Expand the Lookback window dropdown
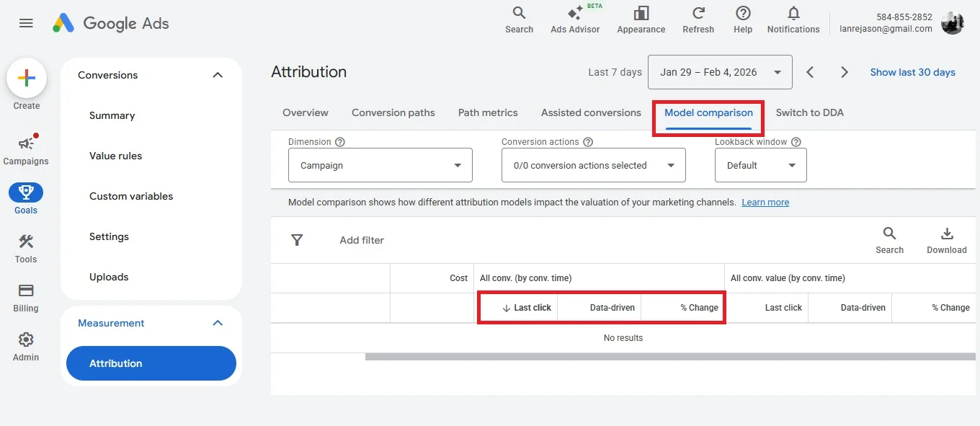980x426 pixels. coord(760,165)
